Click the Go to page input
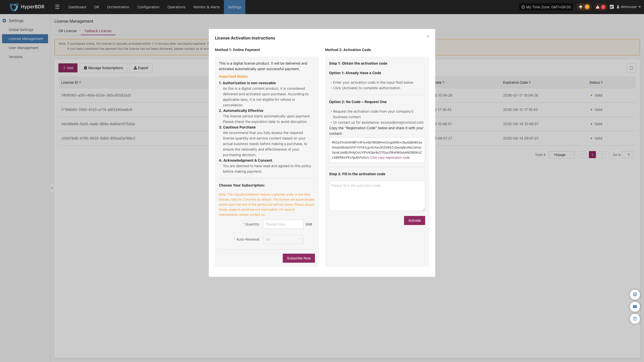 628,155
